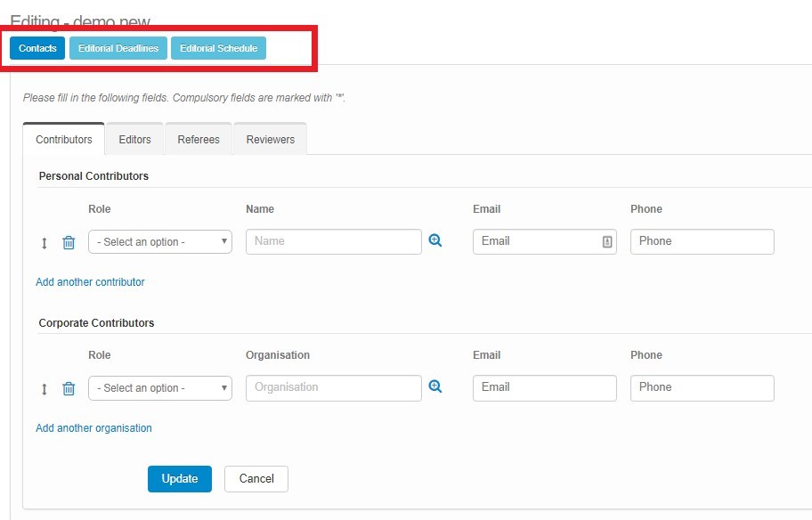Click contact card icon in personal Email field
Viewport: 812px width, 520px height.
coord(607,241)
